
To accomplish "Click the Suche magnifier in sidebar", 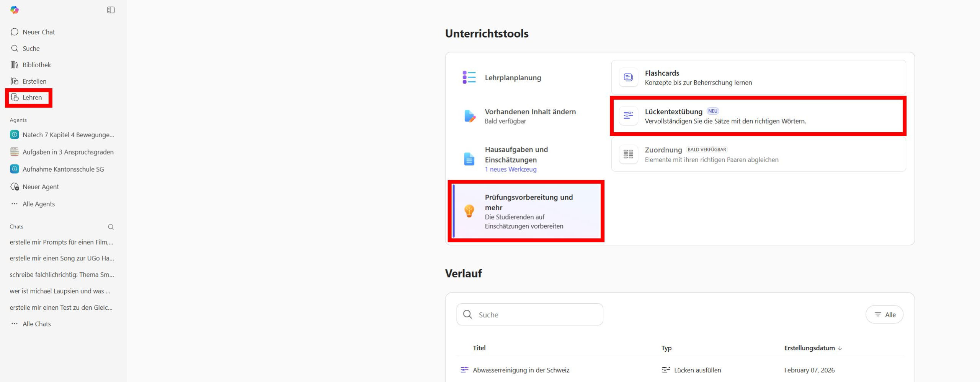I will [x=15, y=49].
